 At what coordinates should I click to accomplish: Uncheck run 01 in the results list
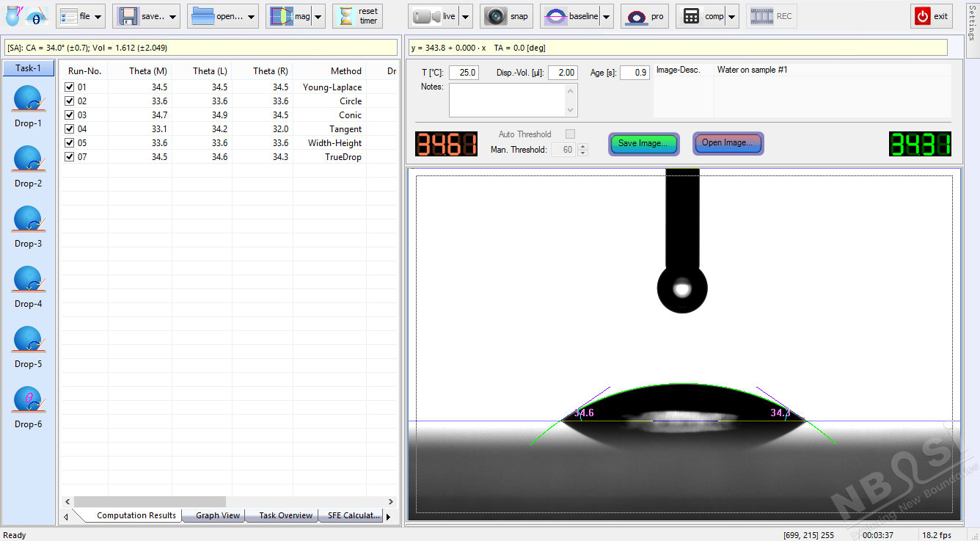[70, 87]
